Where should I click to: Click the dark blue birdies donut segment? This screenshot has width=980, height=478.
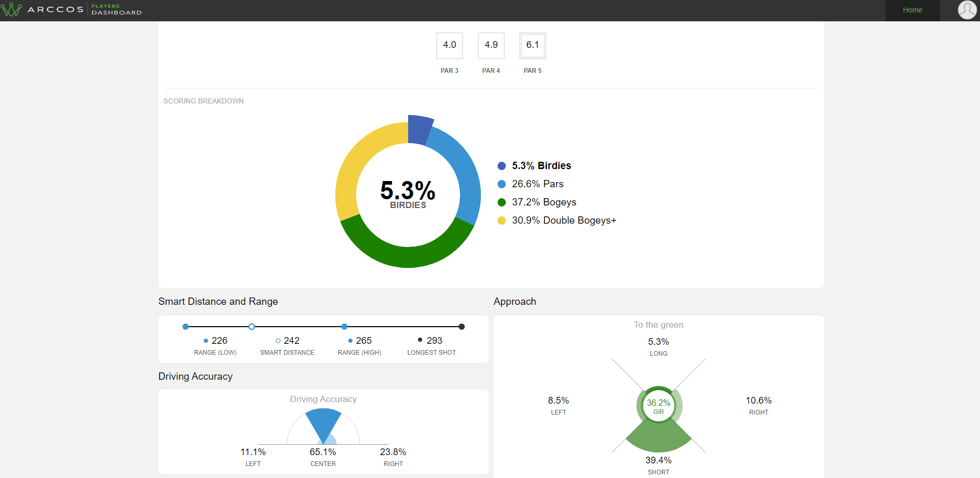[x=419, y=129]
